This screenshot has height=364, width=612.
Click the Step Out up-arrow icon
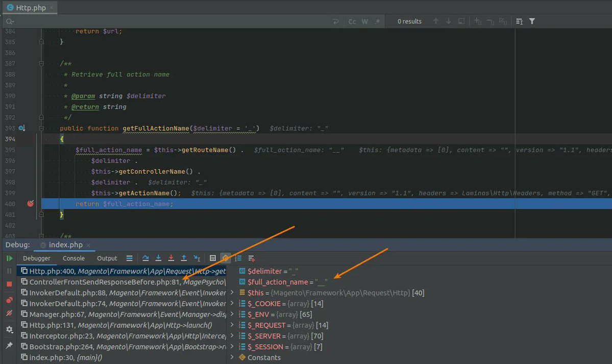click(184, 258)
